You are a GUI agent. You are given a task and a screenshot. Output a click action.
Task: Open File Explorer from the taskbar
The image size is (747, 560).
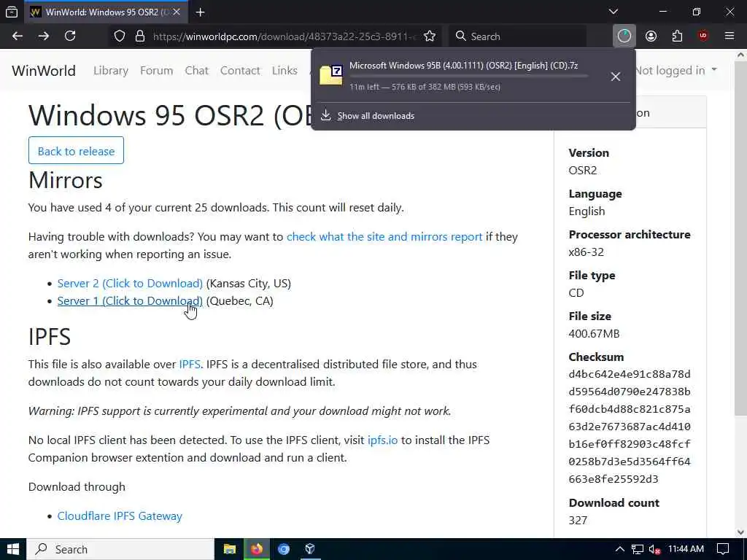[x=230, y=549]
